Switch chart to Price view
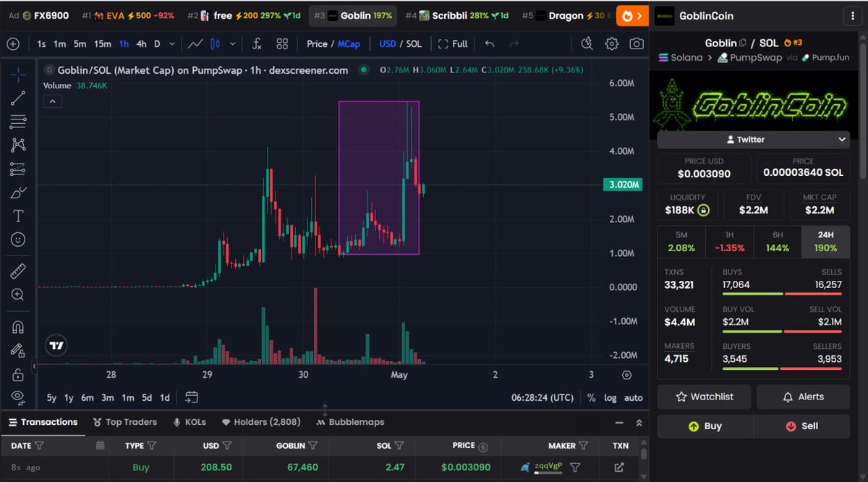Viewport: 868px width, 482px height. coord(317,43)
